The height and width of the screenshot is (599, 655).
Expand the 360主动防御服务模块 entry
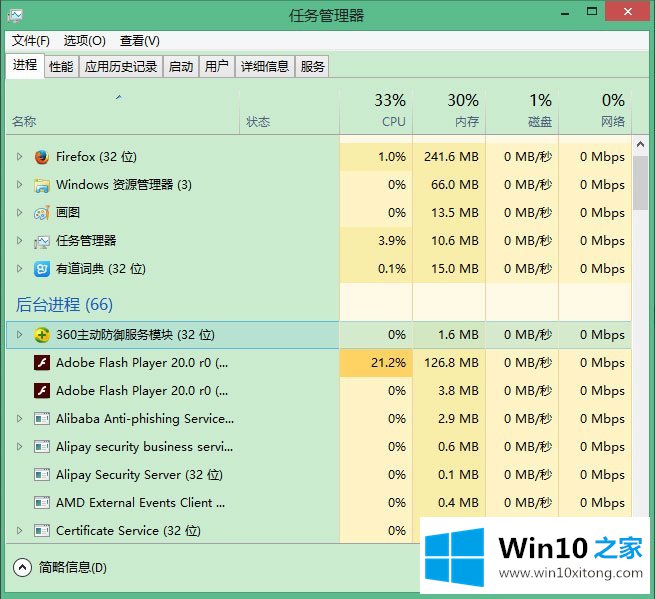[x=19, y=335]
